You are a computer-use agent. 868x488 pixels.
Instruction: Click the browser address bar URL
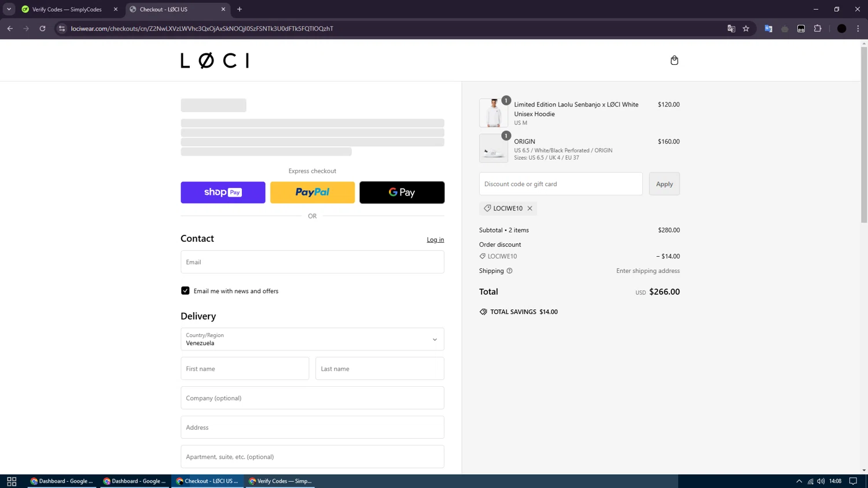tap(202, 28)
